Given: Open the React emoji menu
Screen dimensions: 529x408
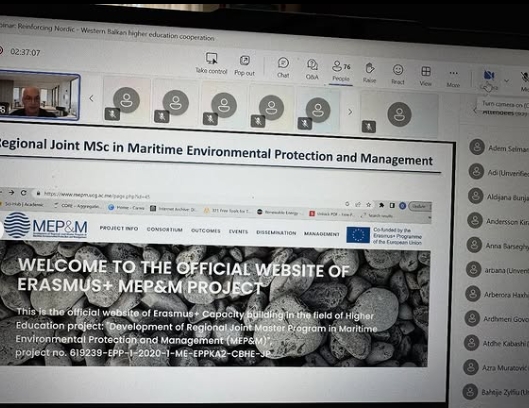Looking at the screenshot, I should click(x=398, y=74).
